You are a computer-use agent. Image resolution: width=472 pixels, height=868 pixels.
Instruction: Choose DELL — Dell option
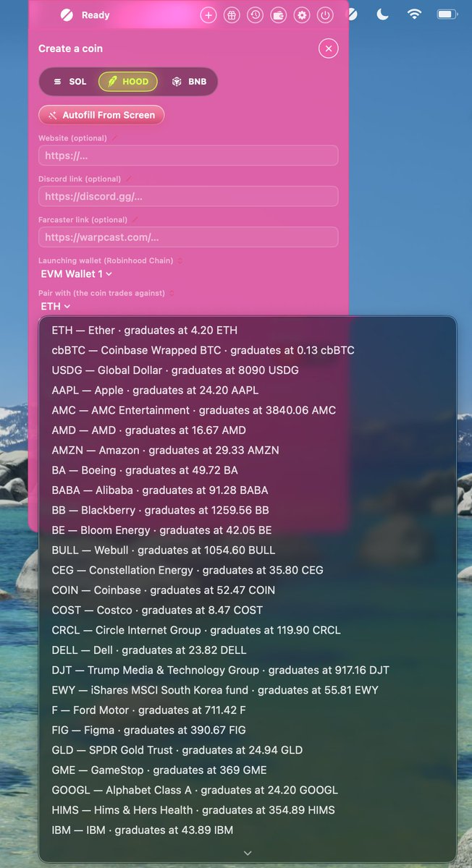pos(248,650)
